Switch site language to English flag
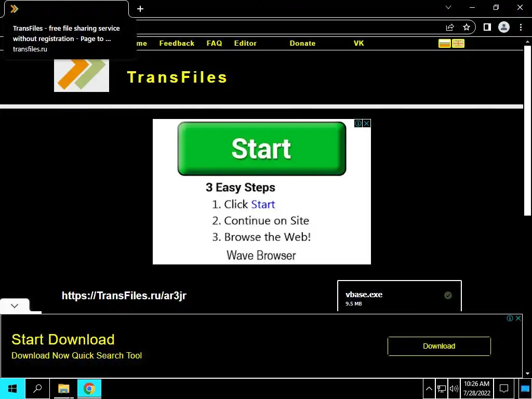The width and height of the screenshot is (532, 399). [x=458, y=44]
